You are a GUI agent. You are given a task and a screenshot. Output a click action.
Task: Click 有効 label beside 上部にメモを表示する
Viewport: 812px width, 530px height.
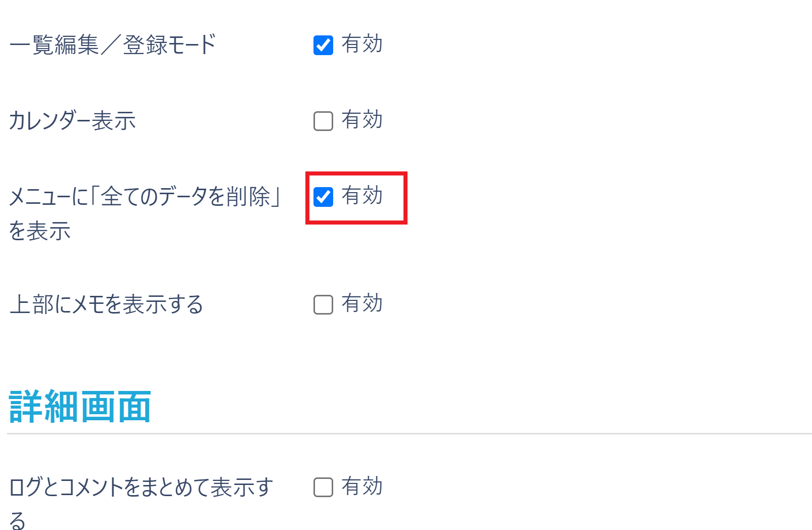tap(362, 303)
